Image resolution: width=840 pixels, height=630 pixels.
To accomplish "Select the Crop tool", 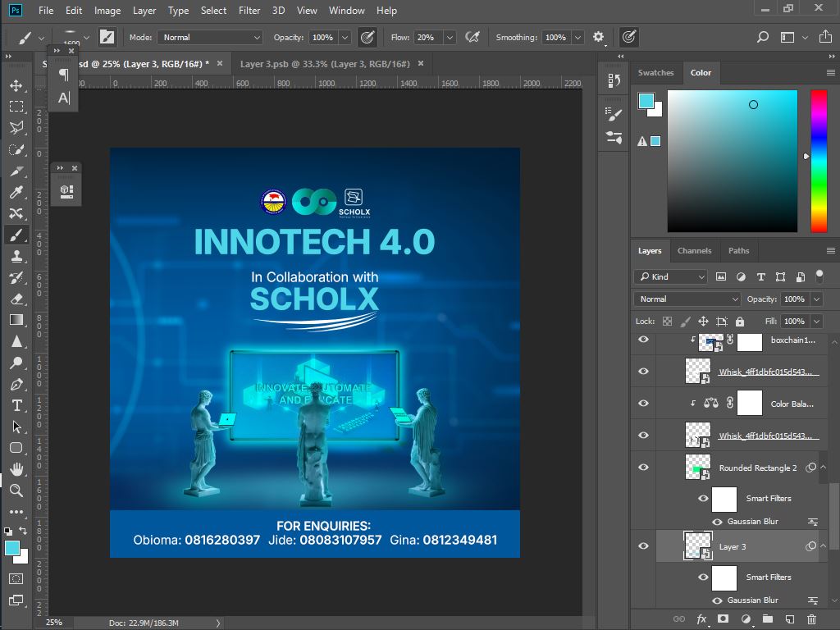I will pos(16,171).
